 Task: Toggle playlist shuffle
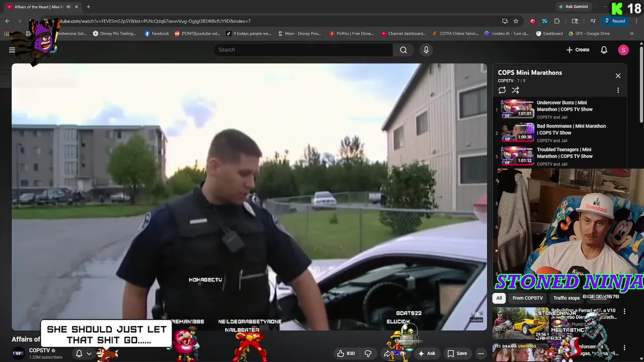point(515,90)
